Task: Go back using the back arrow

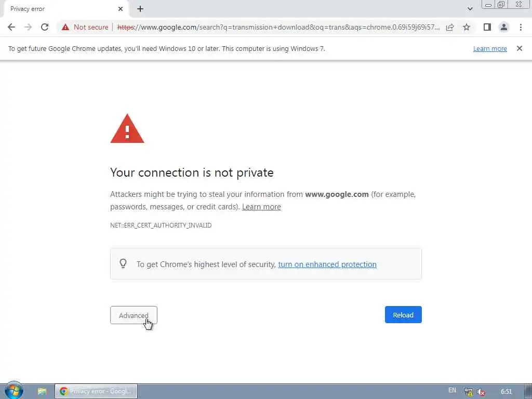Action: pos(11,27)
